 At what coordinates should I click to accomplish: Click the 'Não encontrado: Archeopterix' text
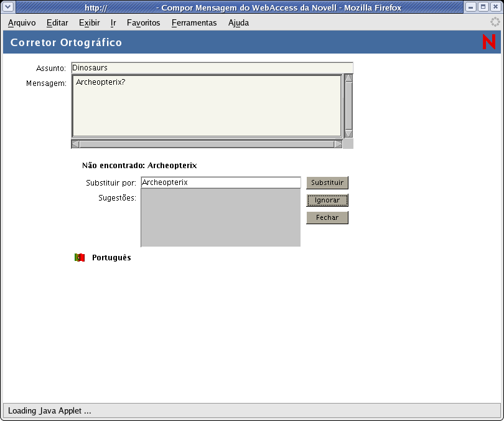tap(139, 166)
